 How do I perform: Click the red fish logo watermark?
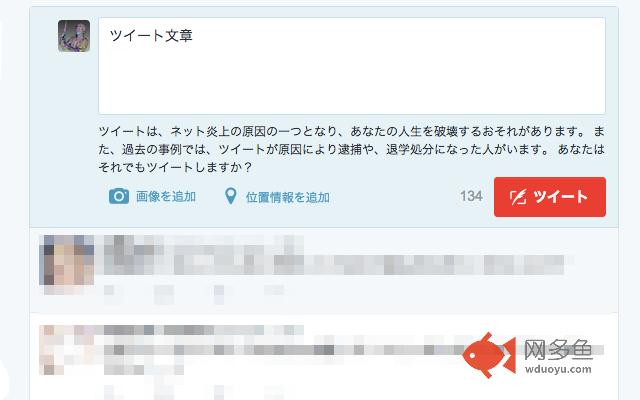[489, 355]
